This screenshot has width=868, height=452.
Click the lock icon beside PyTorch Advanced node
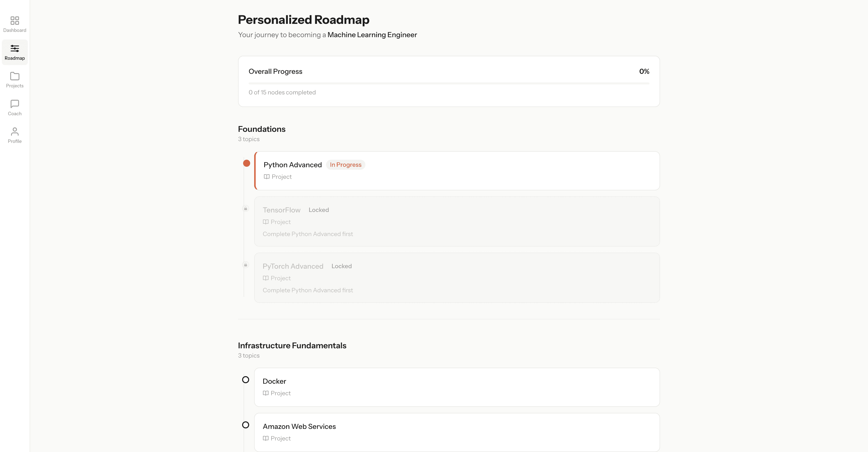tap(246, 264)
